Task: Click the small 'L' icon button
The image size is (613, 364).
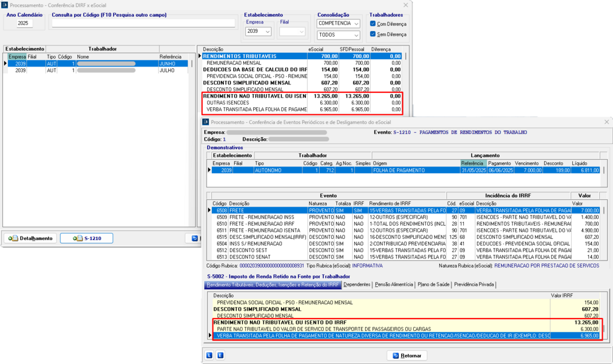Action: tap(210, 355)
